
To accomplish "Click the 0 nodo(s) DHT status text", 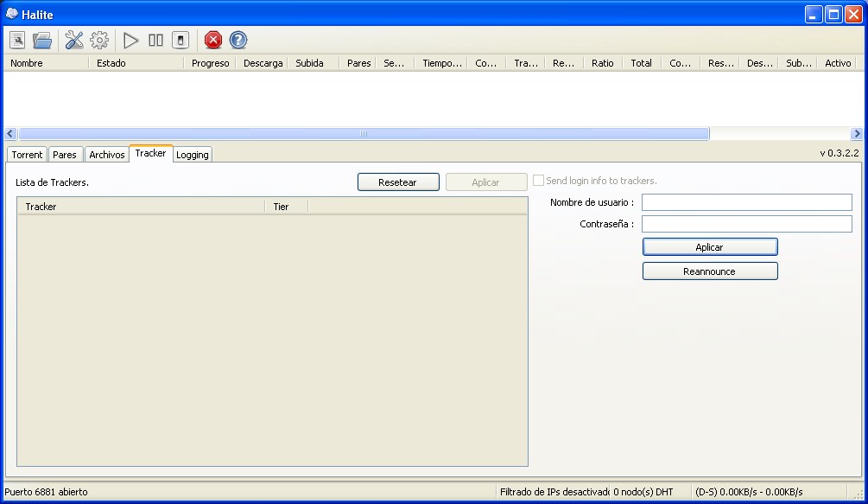I will (x=643, y=492).
